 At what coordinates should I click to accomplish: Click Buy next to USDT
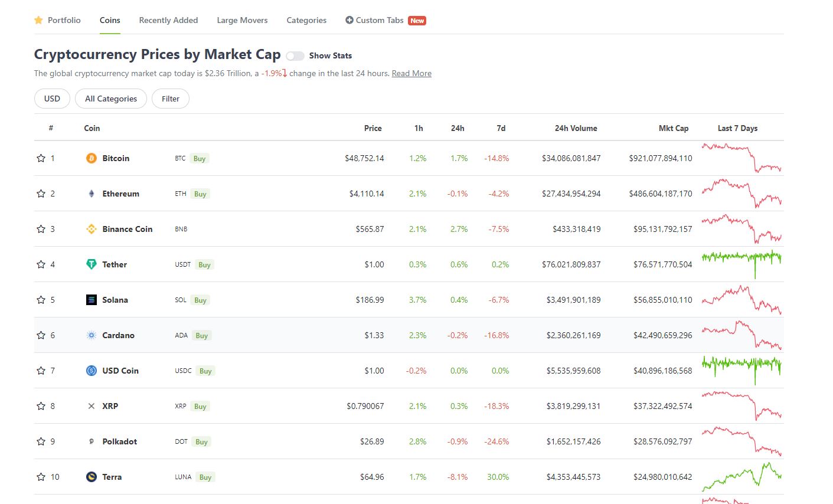204,264
